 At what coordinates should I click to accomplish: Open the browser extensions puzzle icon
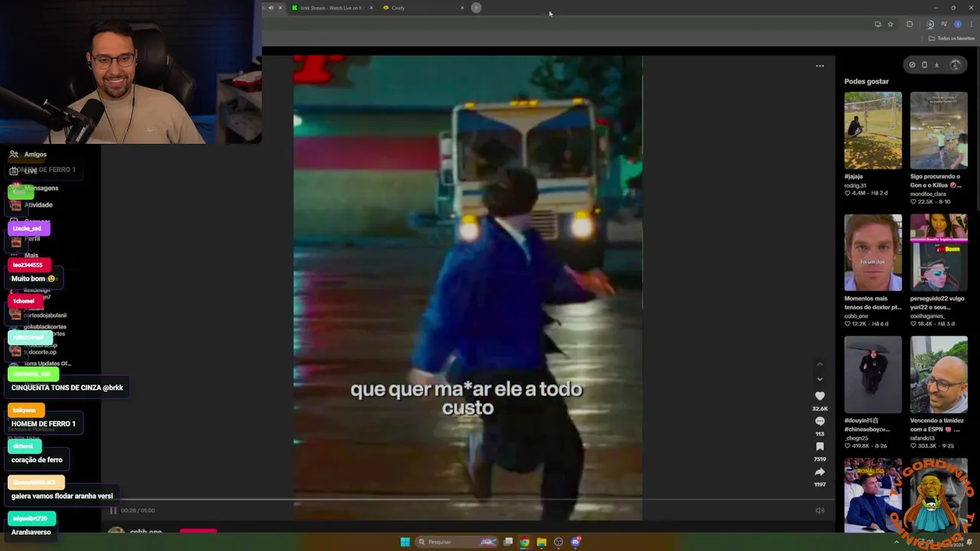(910, 24)
